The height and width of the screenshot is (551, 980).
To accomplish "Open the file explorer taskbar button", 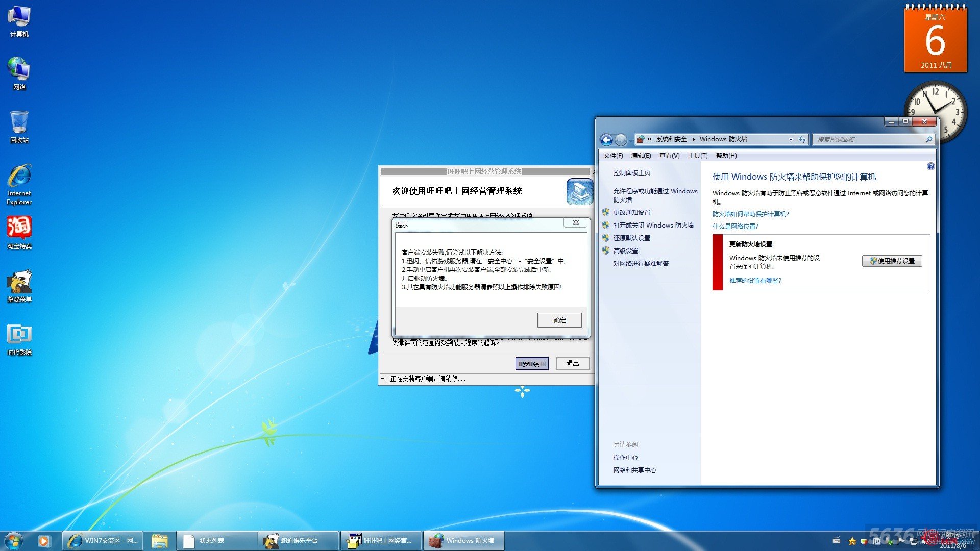I will tap(160, 541).
